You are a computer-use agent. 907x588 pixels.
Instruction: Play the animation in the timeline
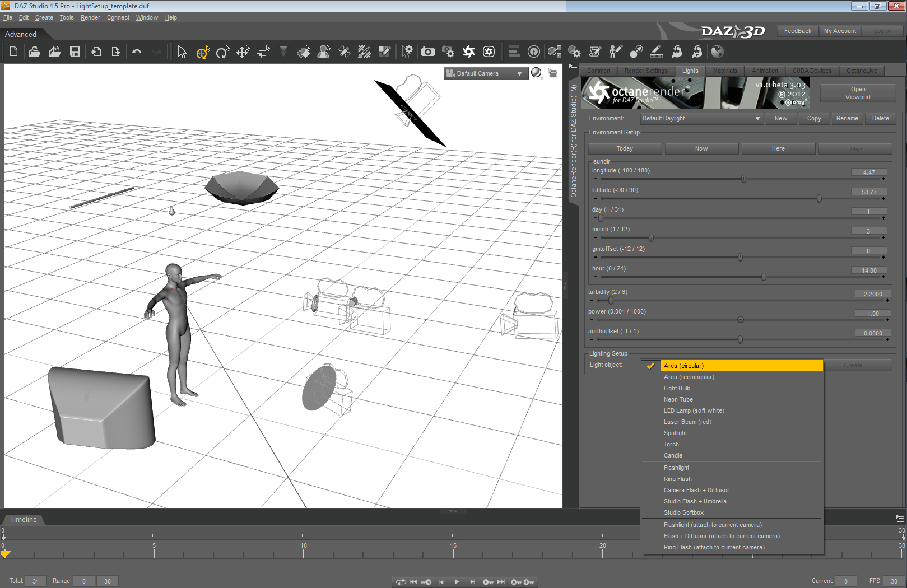click(x=457, y=582)
